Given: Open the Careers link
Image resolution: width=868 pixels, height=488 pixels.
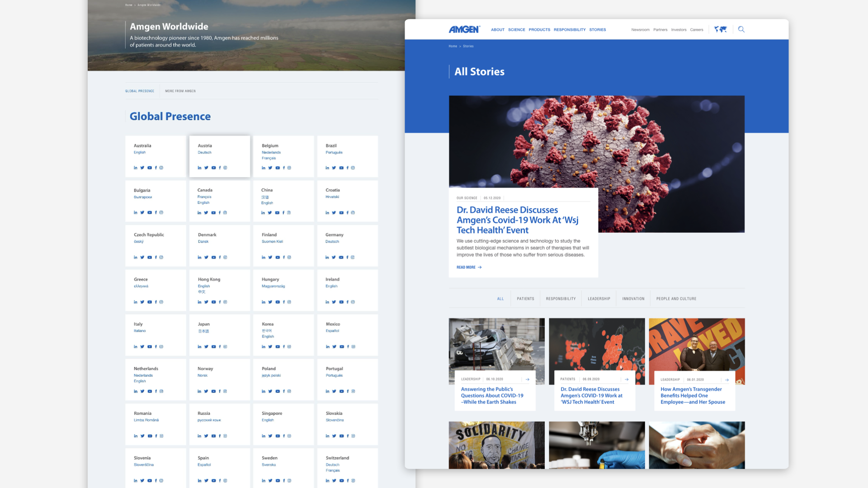Looking at the screenshot, I should (x=696, y=30).
